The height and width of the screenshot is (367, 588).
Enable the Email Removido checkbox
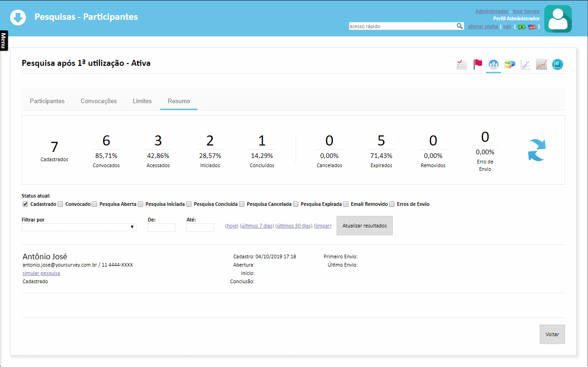tap(346, 204)
